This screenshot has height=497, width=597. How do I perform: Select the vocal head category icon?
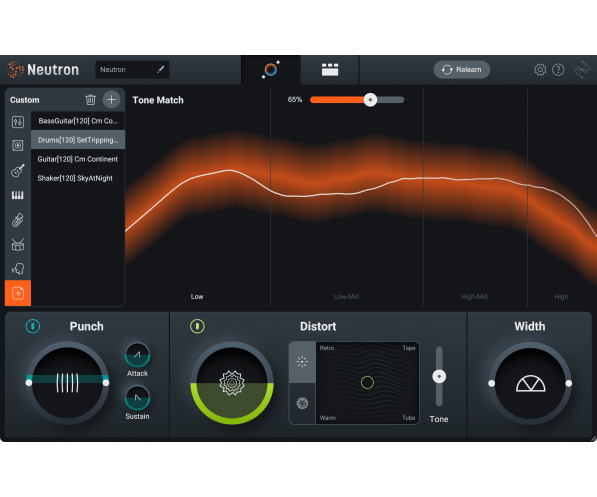click(x=18, y=269)
